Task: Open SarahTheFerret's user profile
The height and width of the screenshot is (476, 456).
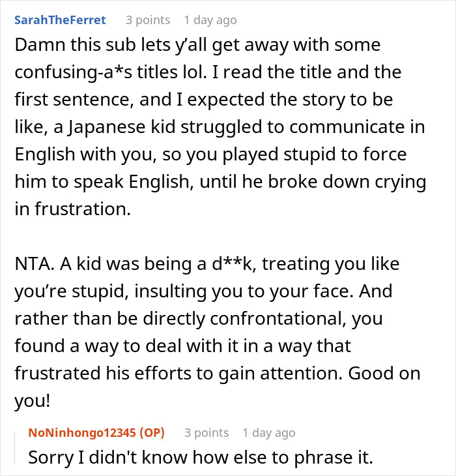Action: (59, 20)
